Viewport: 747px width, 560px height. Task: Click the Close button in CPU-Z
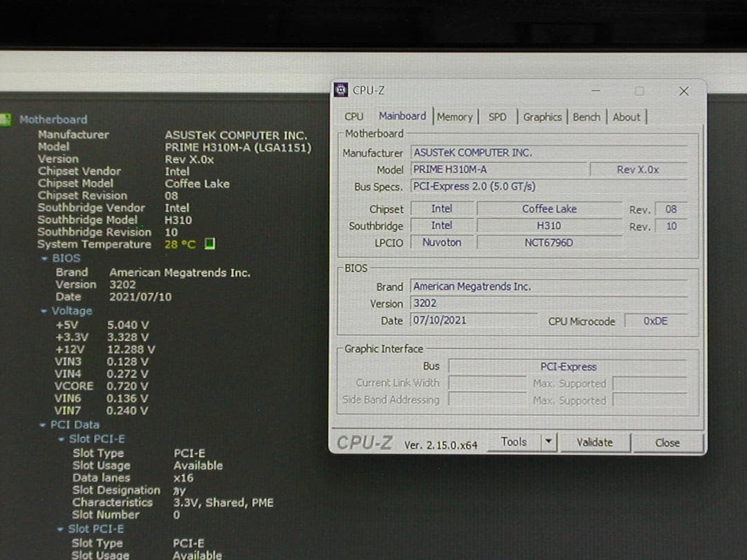tap(666, 442)
